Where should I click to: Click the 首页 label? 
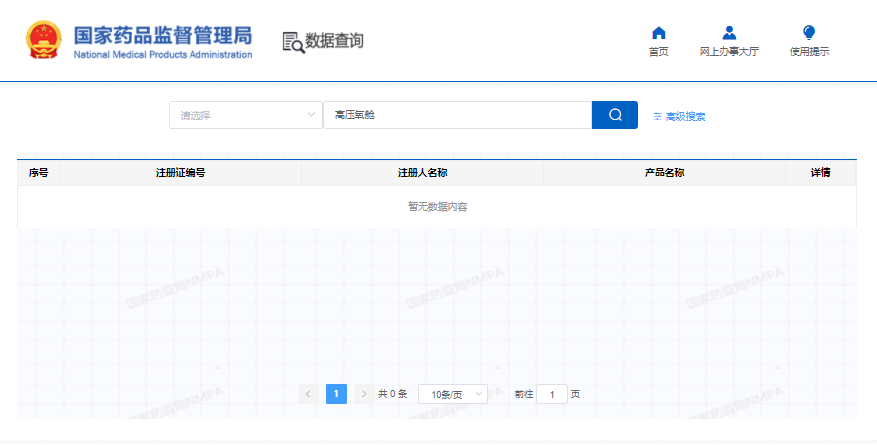659,52
